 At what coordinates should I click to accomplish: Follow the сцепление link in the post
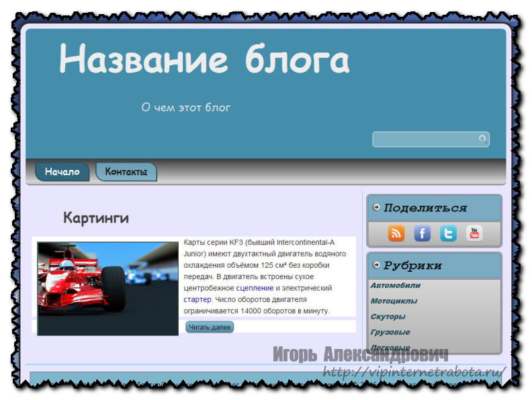pos(255,288)
